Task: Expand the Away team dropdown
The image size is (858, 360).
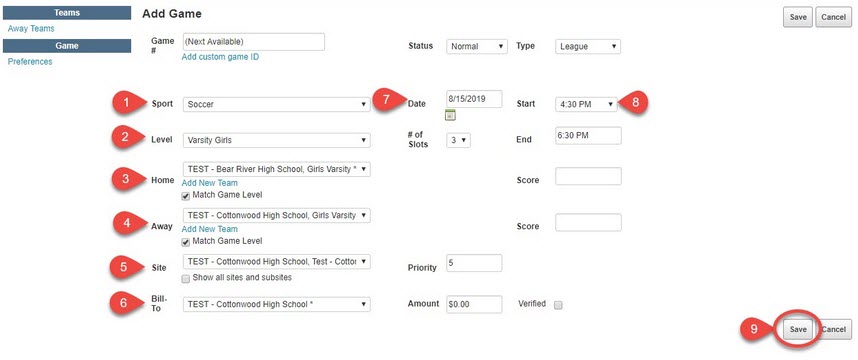Action: [x=276, y=216]
